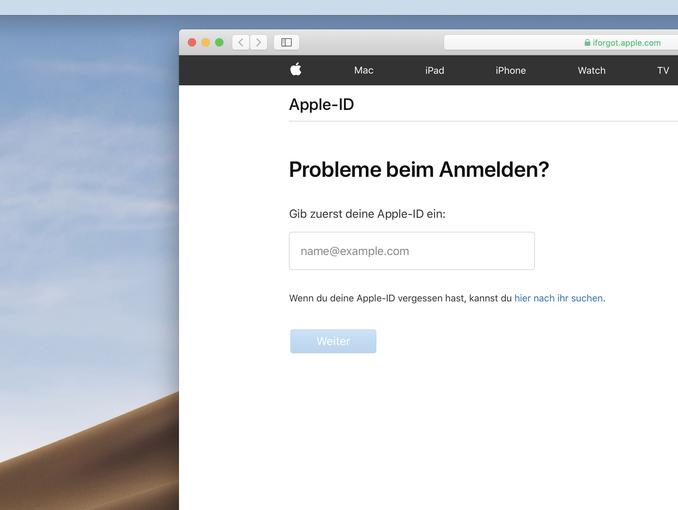This screenshot has width=678, height=510.
Task: Go back with Safari's back arrow
Action: (241, 42)
